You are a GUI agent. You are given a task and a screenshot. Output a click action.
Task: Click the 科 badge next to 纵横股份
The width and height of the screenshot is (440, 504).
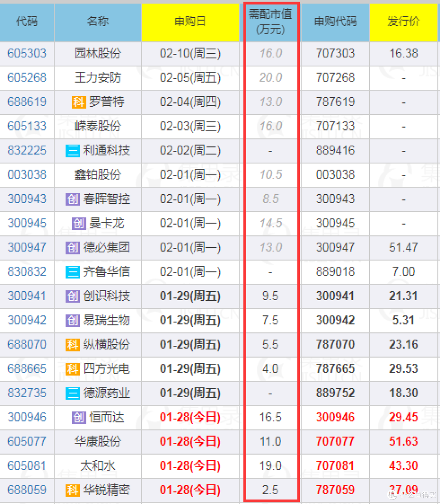pos(73,345)
